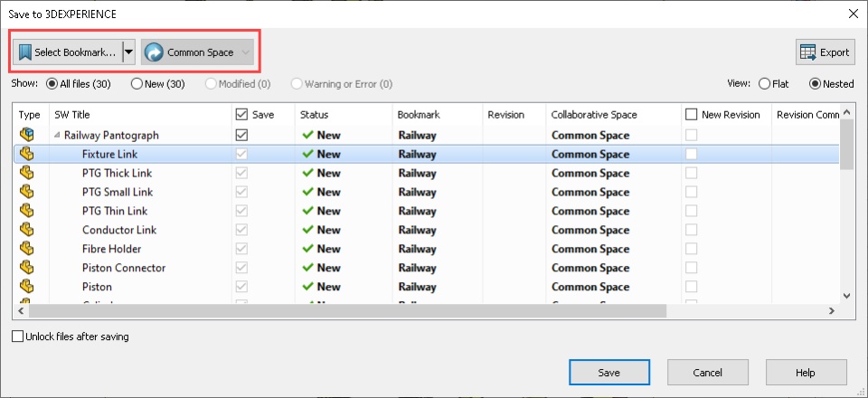Open the Select Bookmark dropdown arrow
Image resolution: width=868 pixels, height=398 pixels.
click(128, 52)
